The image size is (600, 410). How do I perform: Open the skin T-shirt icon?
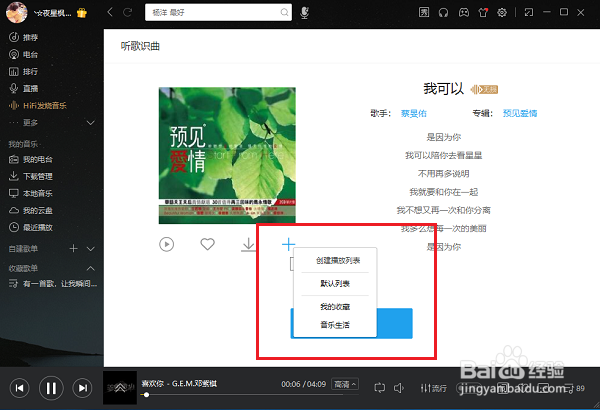coord(483,13)
